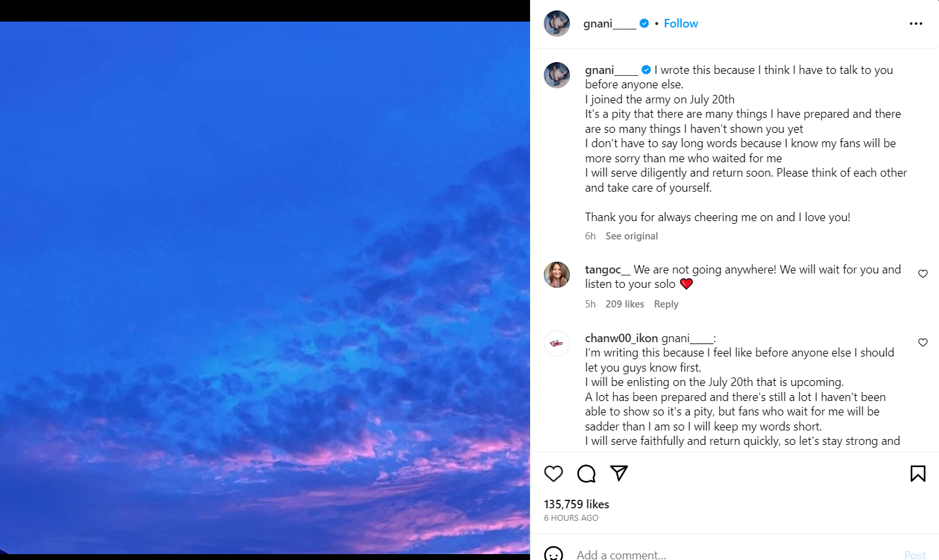View the 135,759 likes list
This screenshot has height=560, width=939.
click(x=576, y=504)
